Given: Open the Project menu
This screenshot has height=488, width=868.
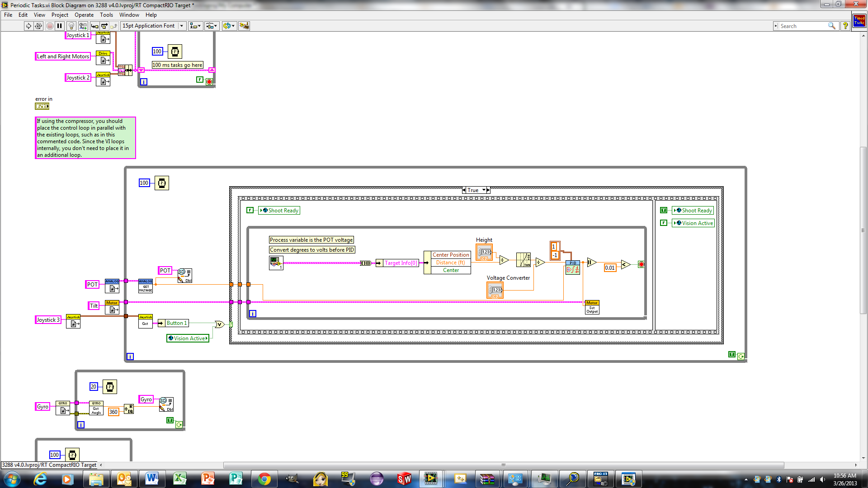Looking at the screenshot, I should click(x=60, y=15).
